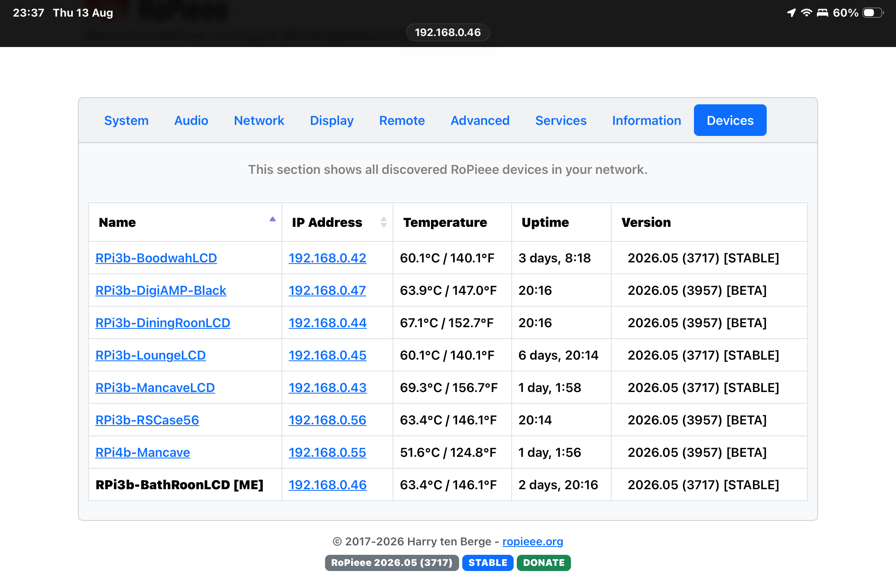Image resolution: width=896 pixels, height=588 pixels.
Task: Open the RPi3b-BoodwahLCD device link
Action: [x=156, y=258]
